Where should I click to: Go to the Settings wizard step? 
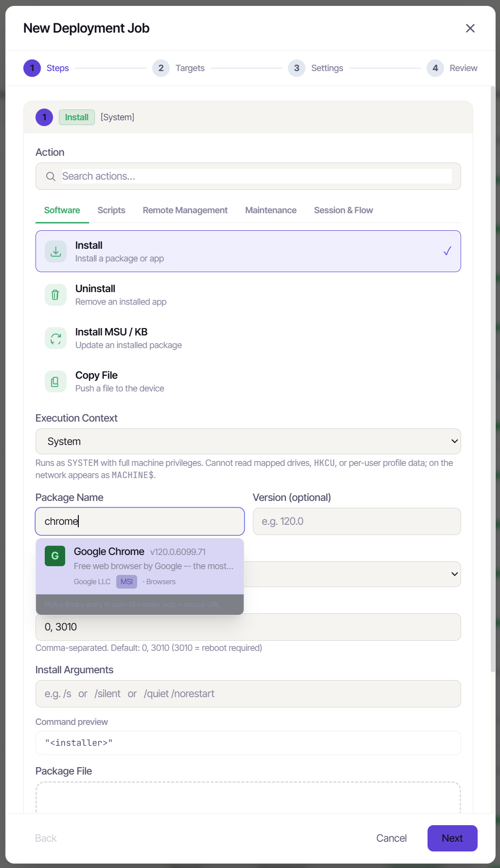tap(327, 68)
